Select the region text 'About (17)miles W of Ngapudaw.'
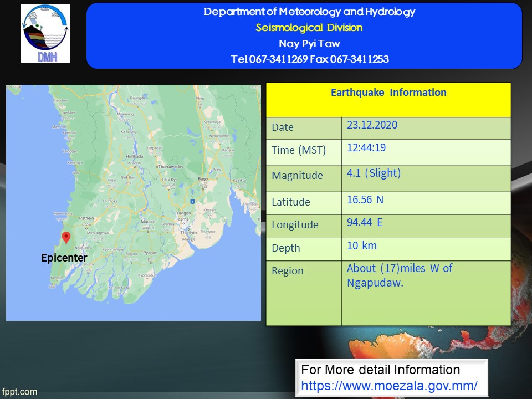 pos(400,275)
